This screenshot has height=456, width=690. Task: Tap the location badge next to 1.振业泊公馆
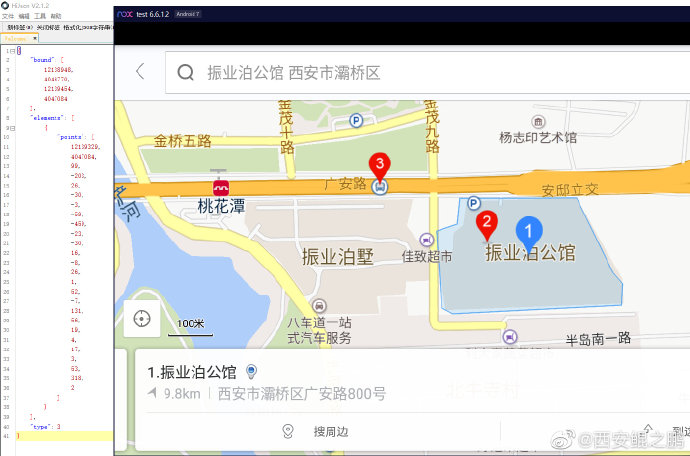(251, 371)
